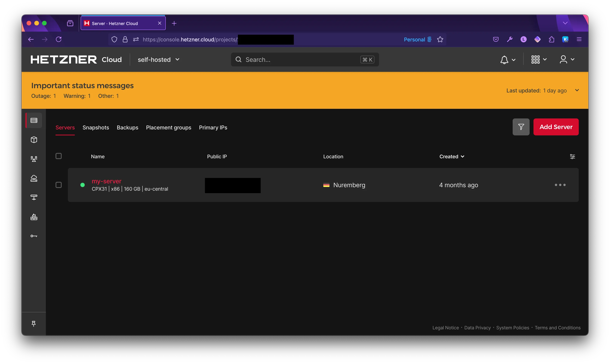Screen dimensions: 610x364
Task: Tick the select-all servers checkbox
Action: [x=58, y=156]
